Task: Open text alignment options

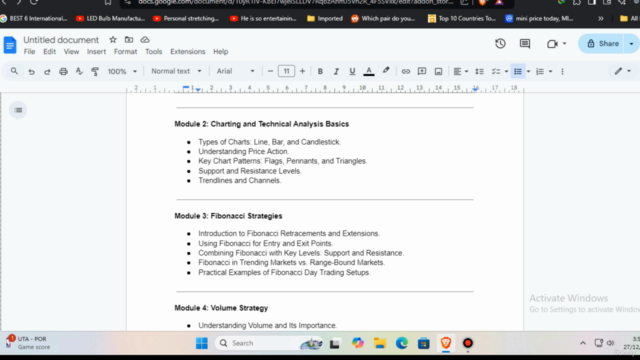Action: [x=460, y=71]
